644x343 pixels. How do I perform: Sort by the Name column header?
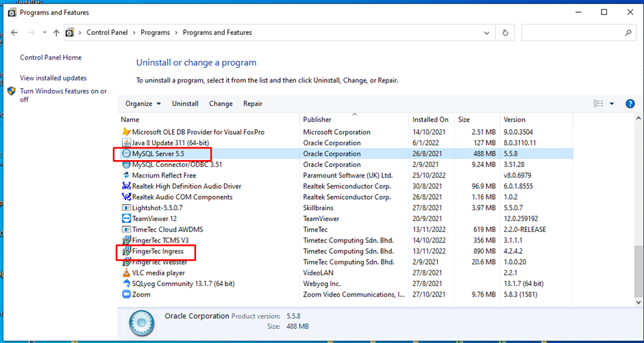(x=209, y=119)
